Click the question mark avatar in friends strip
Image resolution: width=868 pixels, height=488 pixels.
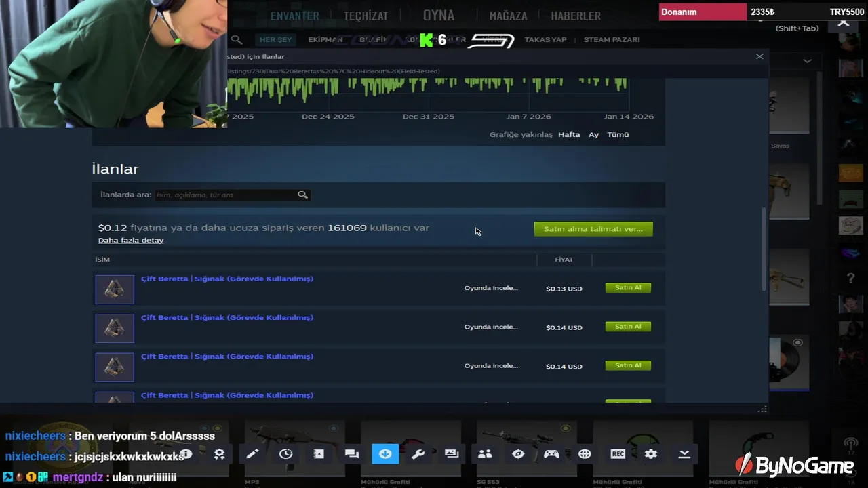pyautogui.click(x=850, y=278)
